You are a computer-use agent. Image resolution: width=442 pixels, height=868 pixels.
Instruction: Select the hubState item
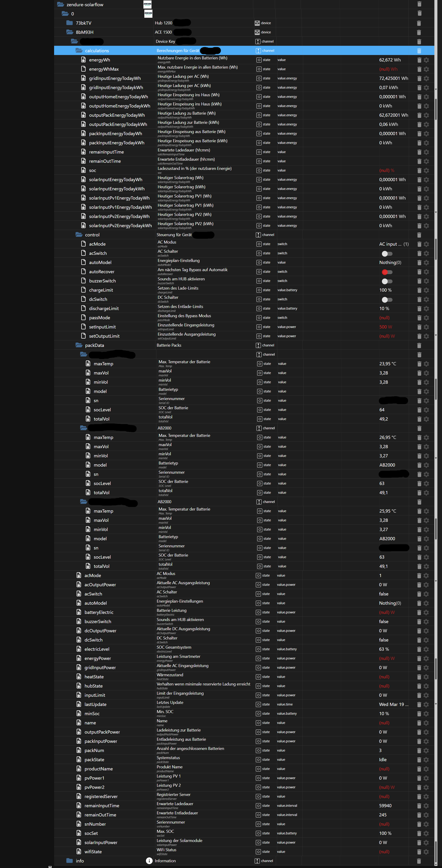point(93,686)
